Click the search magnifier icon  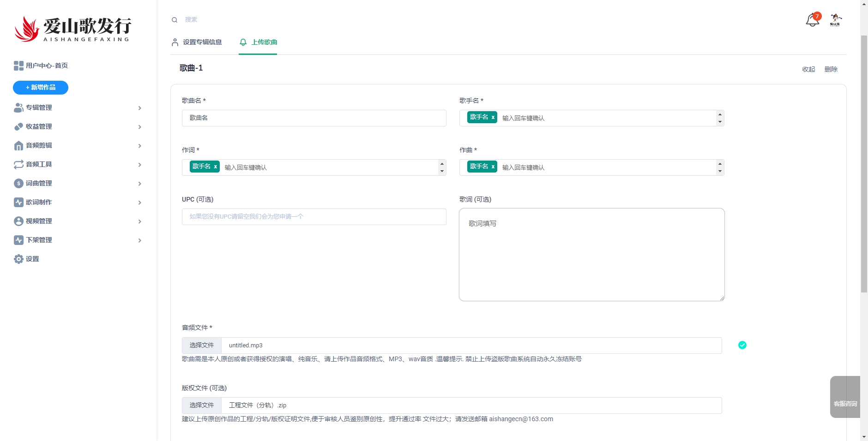pos(175,20)
